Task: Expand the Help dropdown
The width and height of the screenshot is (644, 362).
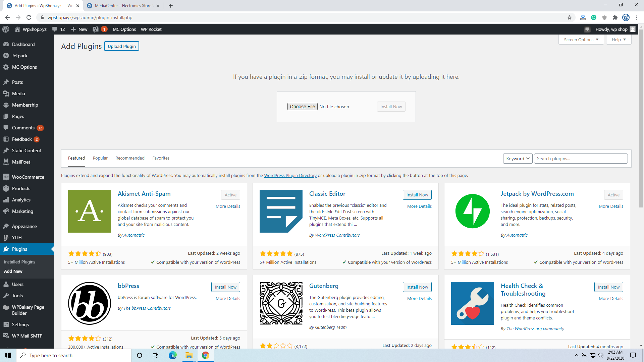Action: click(x=619, y=40)
